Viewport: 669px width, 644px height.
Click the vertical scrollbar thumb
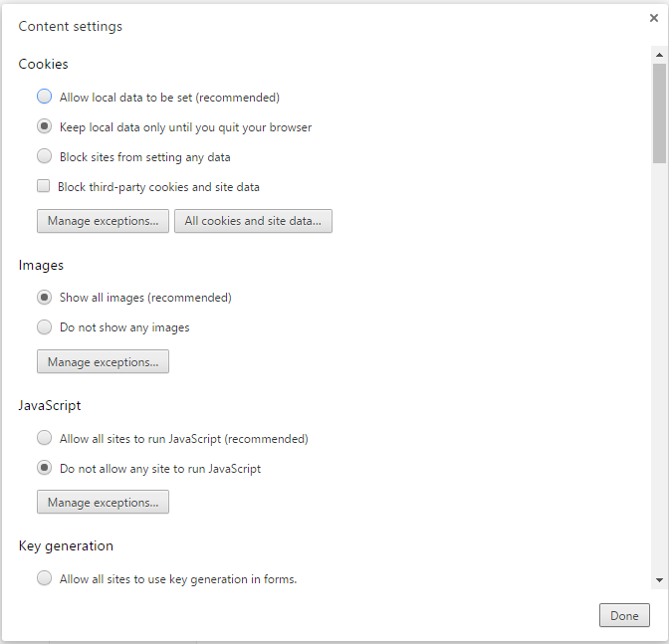click(x=659, y=111)
